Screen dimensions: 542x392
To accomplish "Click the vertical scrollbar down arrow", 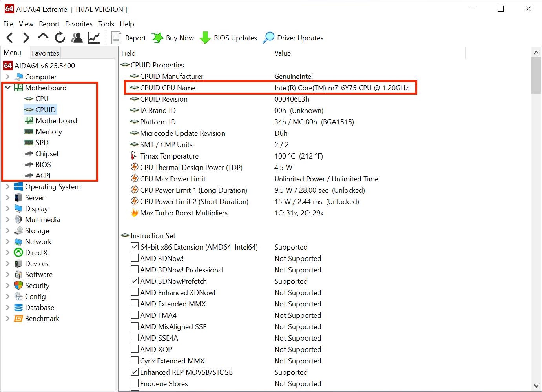I will coord(536,386).
